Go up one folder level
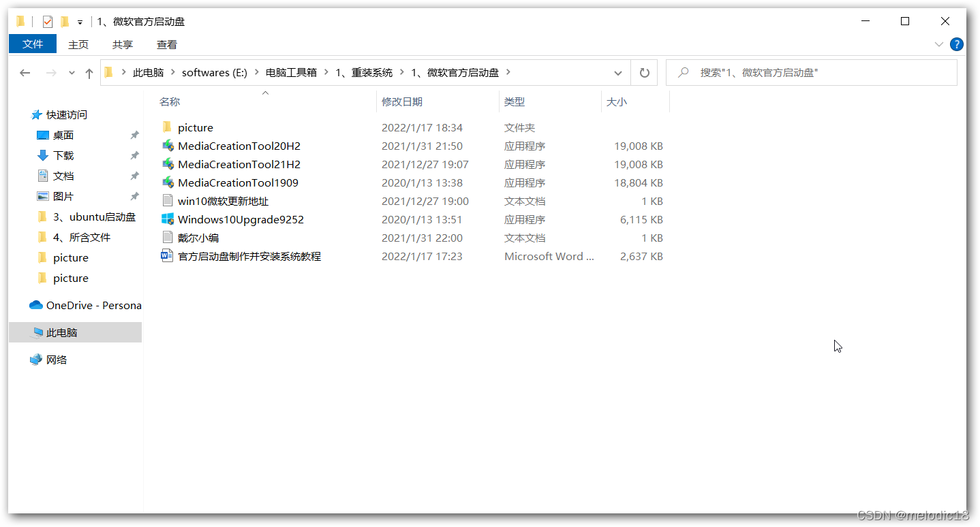The width and height of the screenshot is (980, 527). (89, 73)
